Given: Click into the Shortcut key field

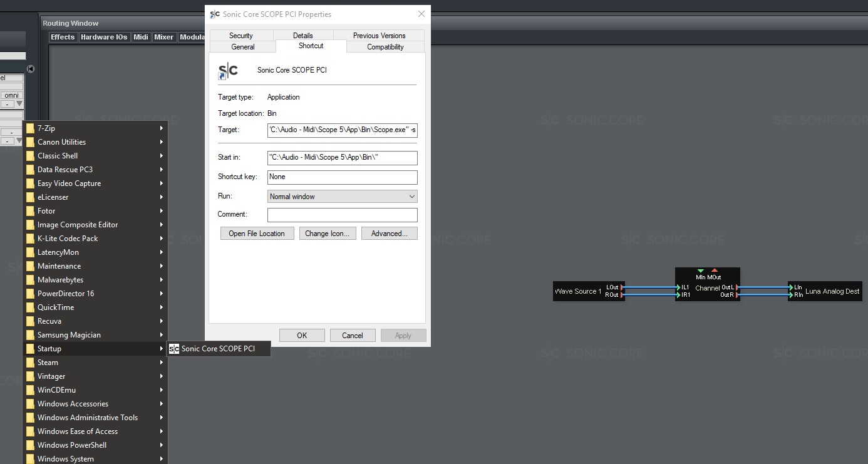Looking at the screenshot, I should click(x=343, y=177).
